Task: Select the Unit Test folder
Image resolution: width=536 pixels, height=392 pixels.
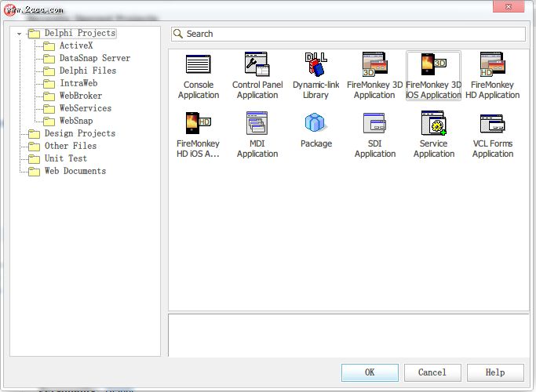Action: [x=57, y=159]
